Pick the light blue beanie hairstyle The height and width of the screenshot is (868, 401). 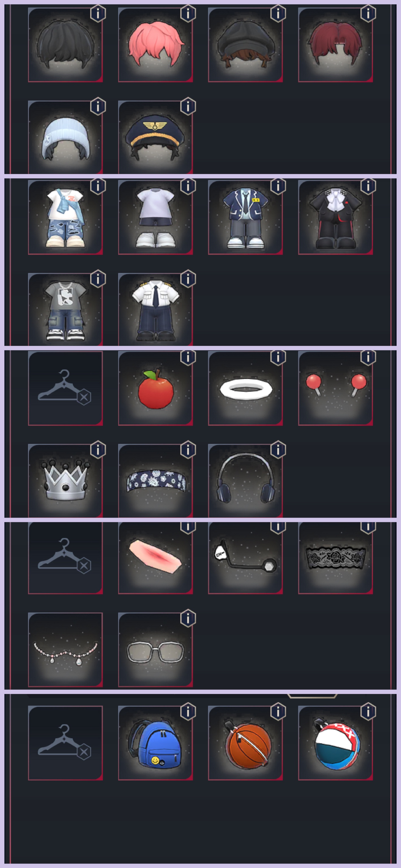click(x=65, y=137)
